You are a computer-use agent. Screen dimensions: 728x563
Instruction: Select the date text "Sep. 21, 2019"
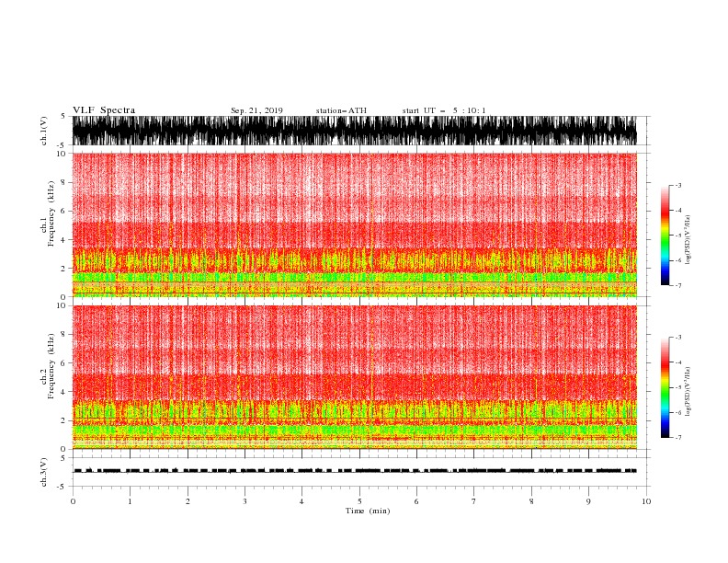pyautogui.click(x=256, y=110)
